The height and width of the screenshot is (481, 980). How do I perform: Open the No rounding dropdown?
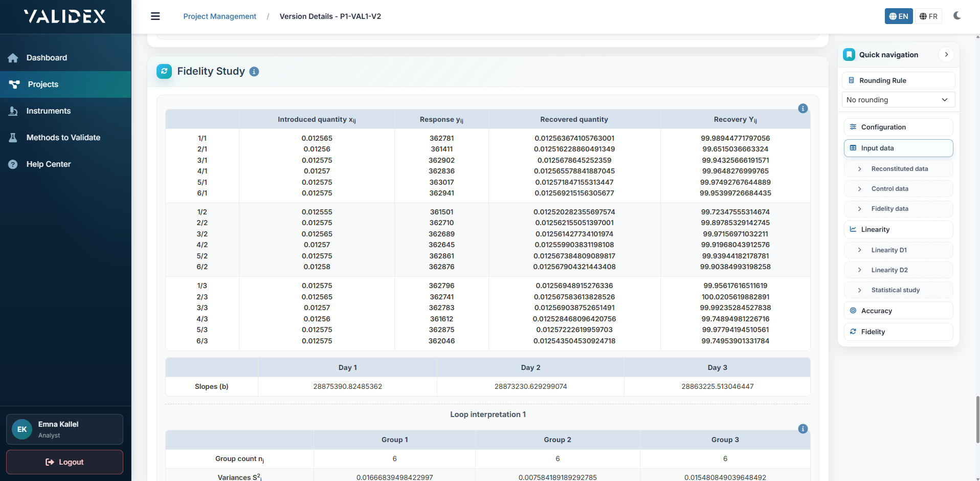898,100
